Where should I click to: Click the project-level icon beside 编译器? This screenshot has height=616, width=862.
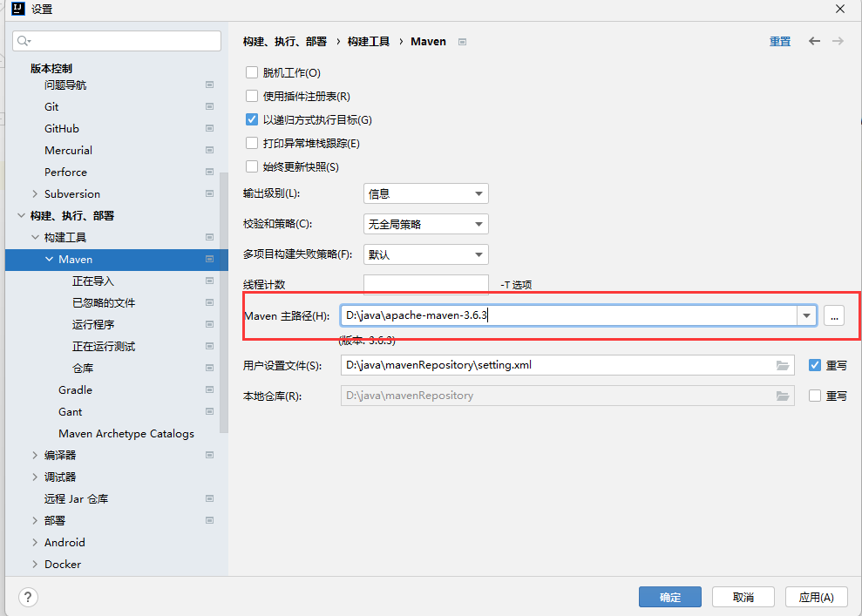coord(209,455)
